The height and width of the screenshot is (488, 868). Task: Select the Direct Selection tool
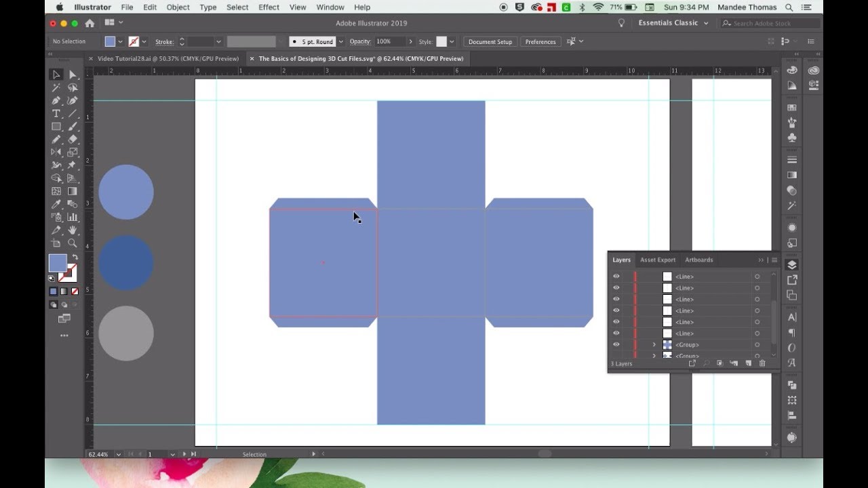[72, 75]
